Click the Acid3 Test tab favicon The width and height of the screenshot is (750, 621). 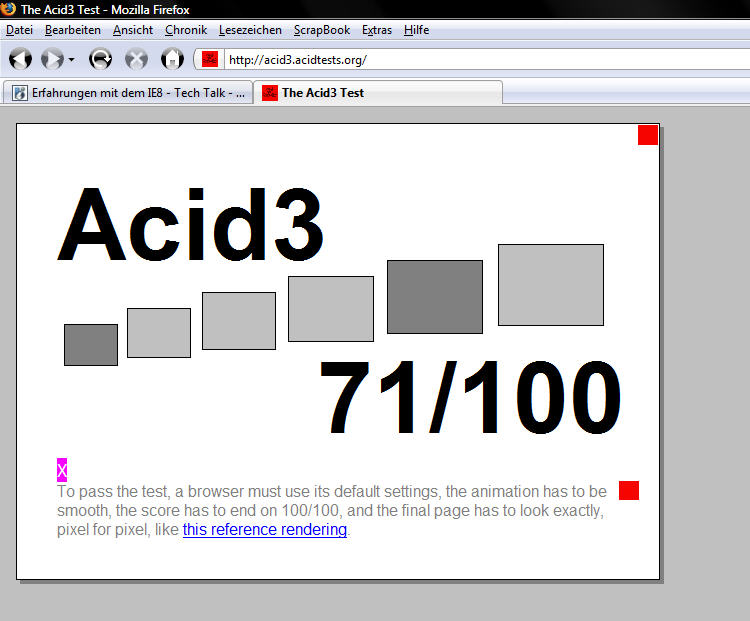270,93
